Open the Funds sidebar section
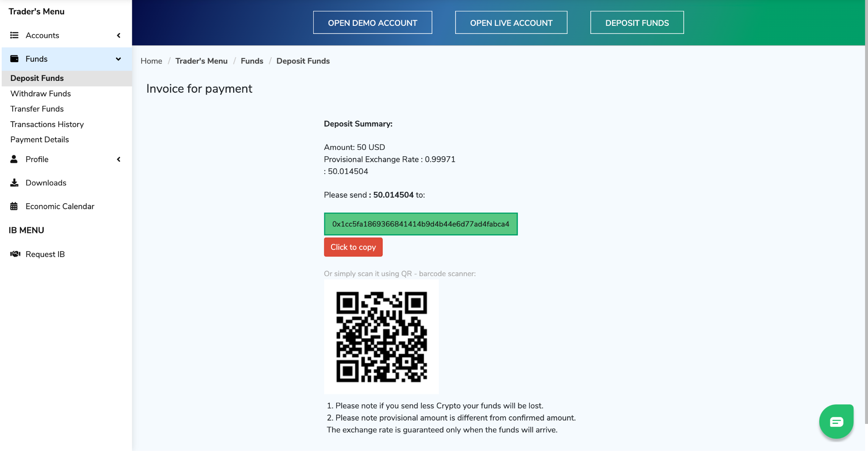The image size is (868, 451). 67,59
